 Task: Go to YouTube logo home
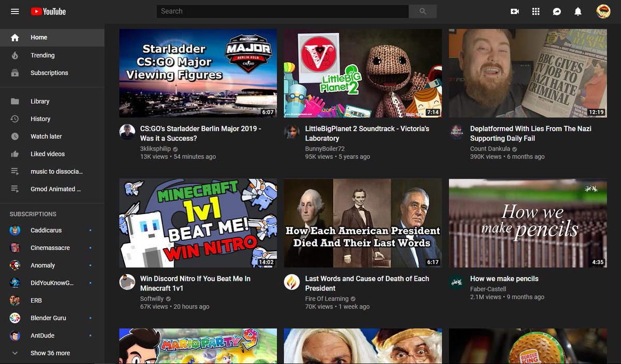(48, 11)
